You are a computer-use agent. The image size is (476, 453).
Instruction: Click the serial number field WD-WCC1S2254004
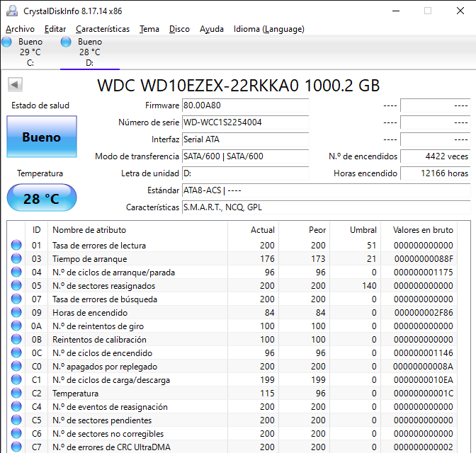pos(245,122)
